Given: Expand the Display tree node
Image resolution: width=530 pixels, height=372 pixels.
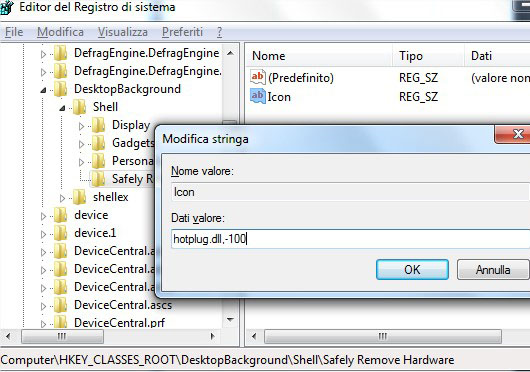Looking at the screenshot, I should pos(81,126).
